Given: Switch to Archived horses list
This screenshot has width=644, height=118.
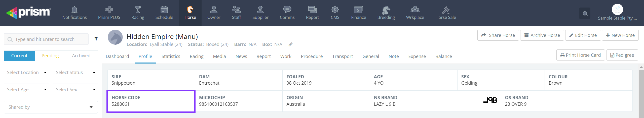Looking at the screenshot, I should coord(81,56).
